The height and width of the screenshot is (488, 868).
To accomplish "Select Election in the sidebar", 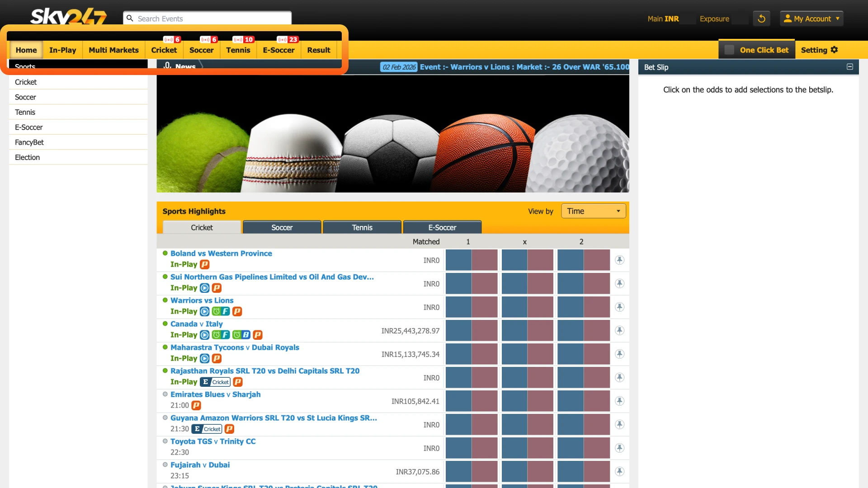I will pyautogui.click(x=27, y=157).
